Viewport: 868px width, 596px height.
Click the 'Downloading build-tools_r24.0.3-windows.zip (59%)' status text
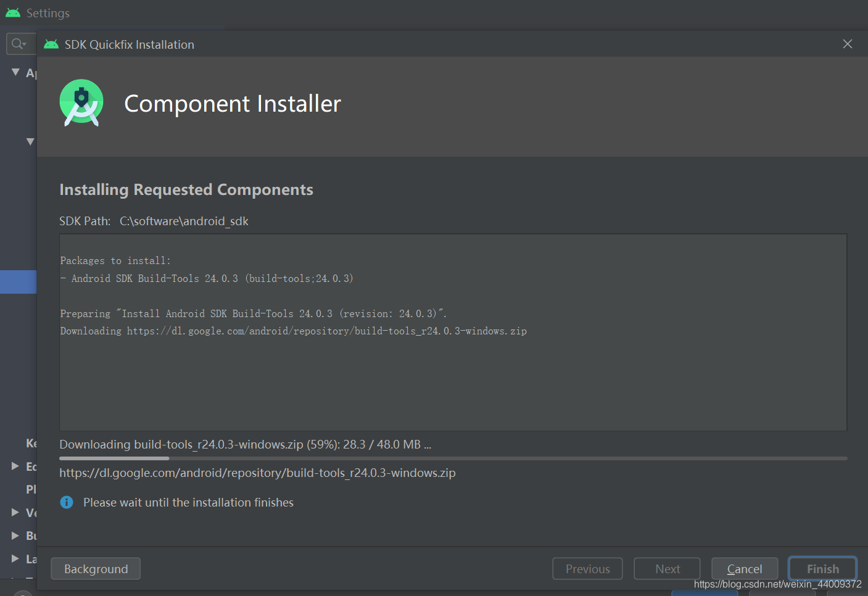[245, 444]
